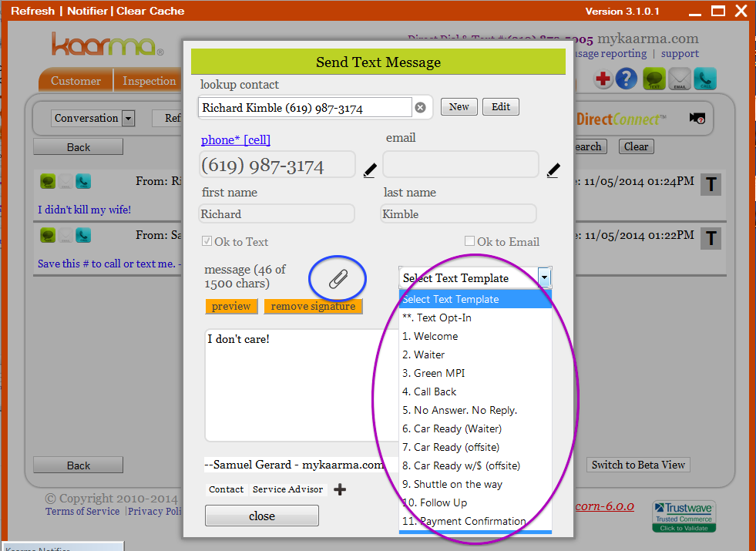This screenshot has height=551, width=756.
Task: Click the green text icon on the 01:22PM message
Action: coord(48,235)
